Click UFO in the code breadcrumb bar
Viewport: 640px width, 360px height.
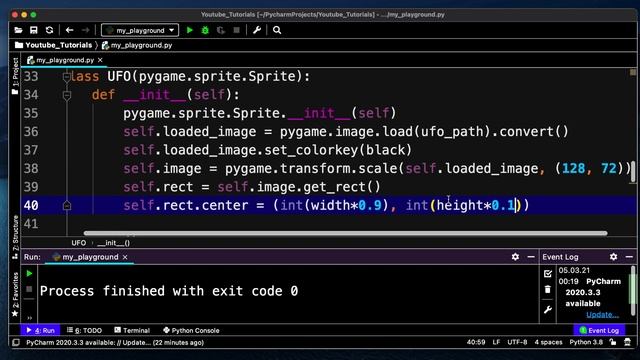pos(78,243)
